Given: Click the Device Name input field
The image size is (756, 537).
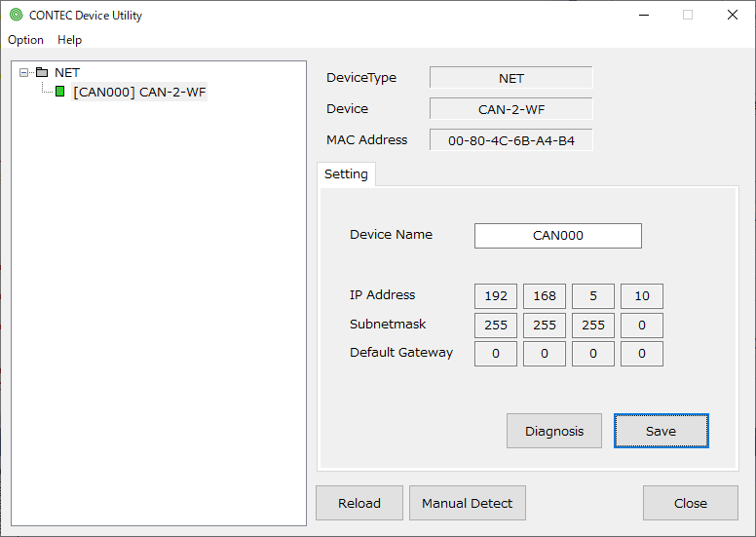Looking at the screenshot, I should click(557, 236).
